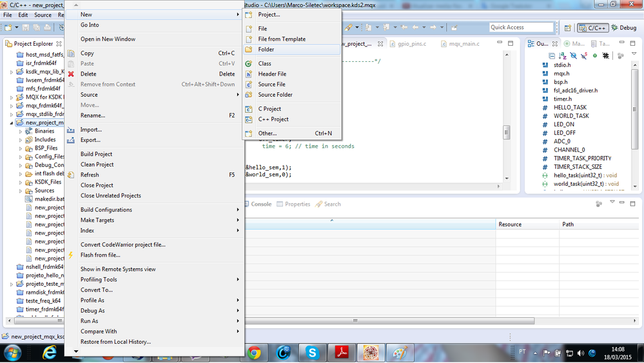This screenshot has width=644, height=363.
Task: Collapse the new_project_mqx project node
Action: tap(12, 123)
